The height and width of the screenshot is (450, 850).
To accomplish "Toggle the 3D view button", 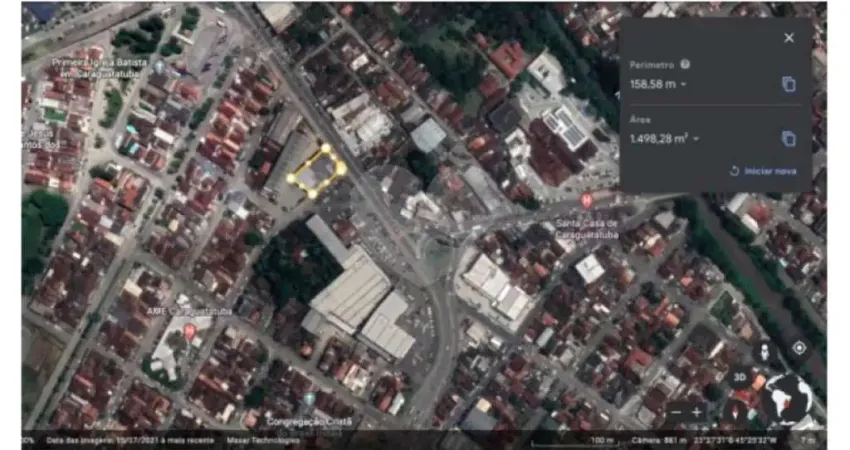I will (740, 378).
